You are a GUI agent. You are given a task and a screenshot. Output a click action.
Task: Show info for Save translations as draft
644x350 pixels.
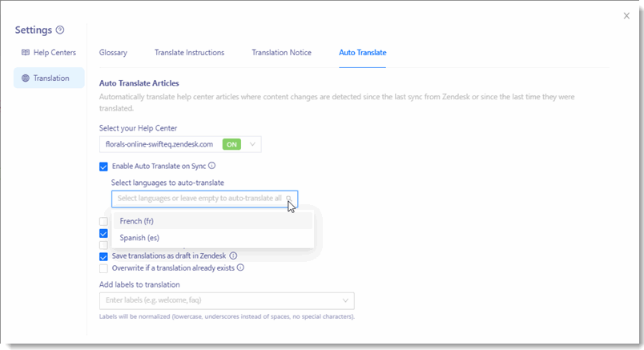click(233, 255)
